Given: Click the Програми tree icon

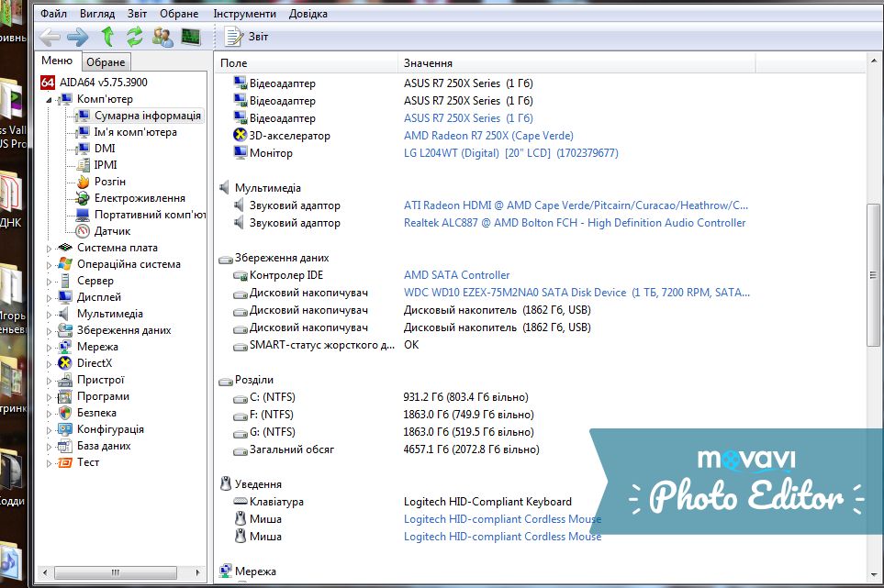Looking at the screenshot, I should [x=65, y=396].
